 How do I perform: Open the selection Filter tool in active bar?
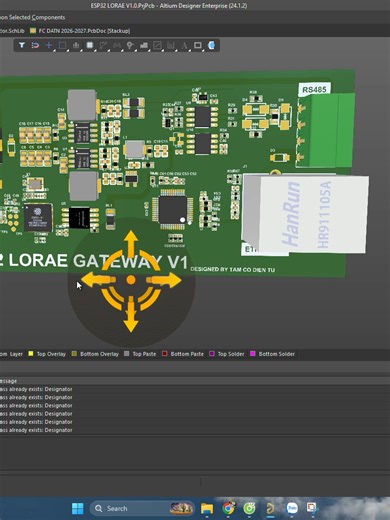(x=22, y=45)
